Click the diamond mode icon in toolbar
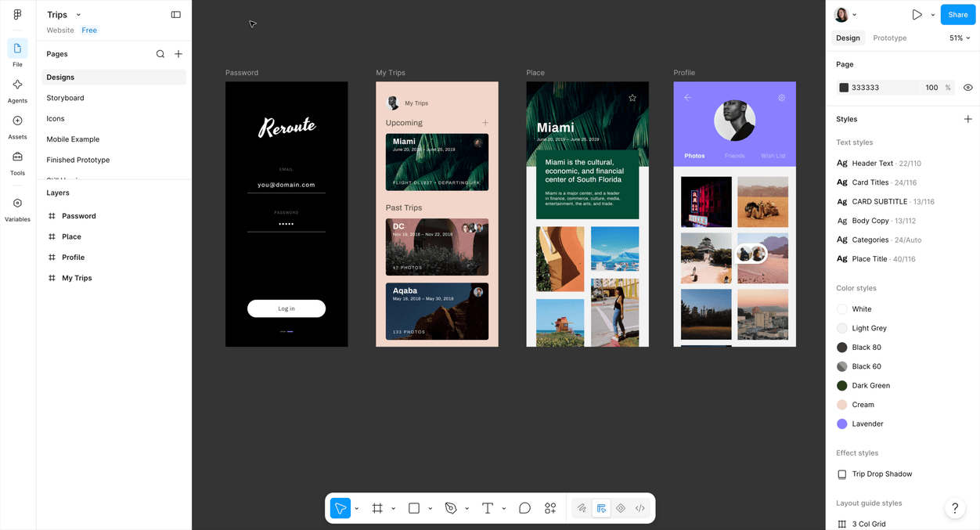 click(x=621, y=508)
